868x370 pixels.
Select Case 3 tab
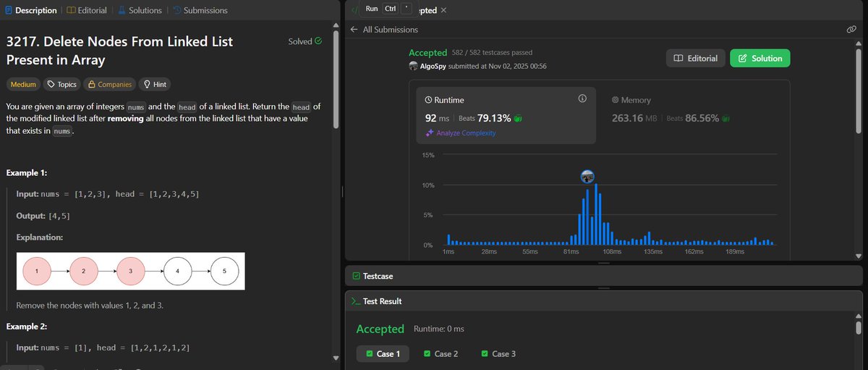pos(499,354)
